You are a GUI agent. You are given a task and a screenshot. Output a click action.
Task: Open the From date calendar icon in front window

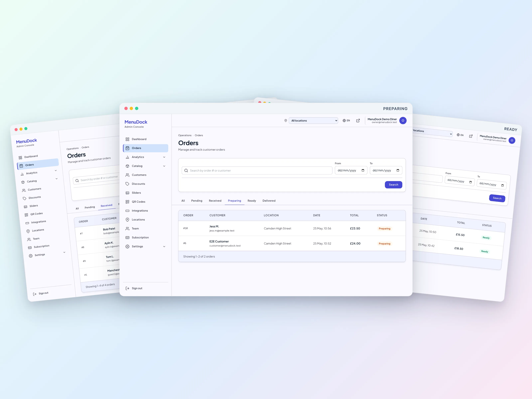coord(363,170)
